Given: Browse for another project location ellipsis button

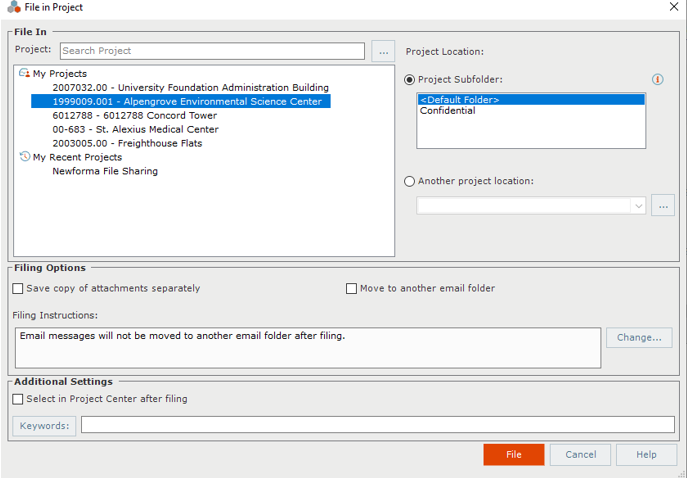Looking at the screenshot, I should 663,205.
